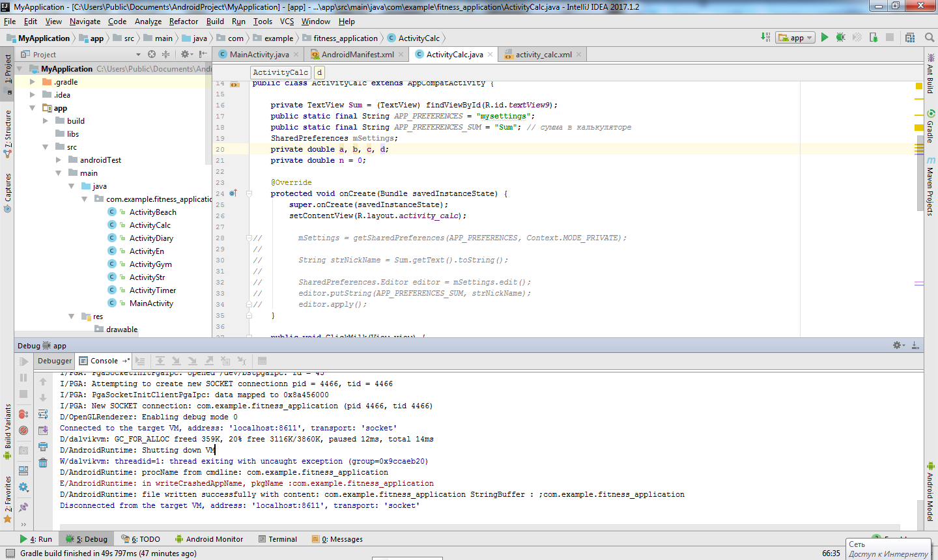
Task: Mute breakpoints in debug sidebar
Action: point(23,430)
